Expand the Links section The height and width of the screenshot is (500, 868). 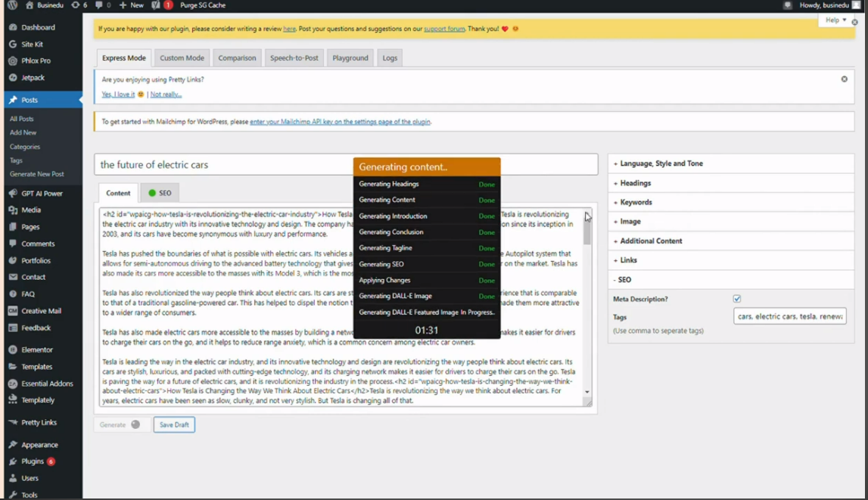(x=731, y=260)
